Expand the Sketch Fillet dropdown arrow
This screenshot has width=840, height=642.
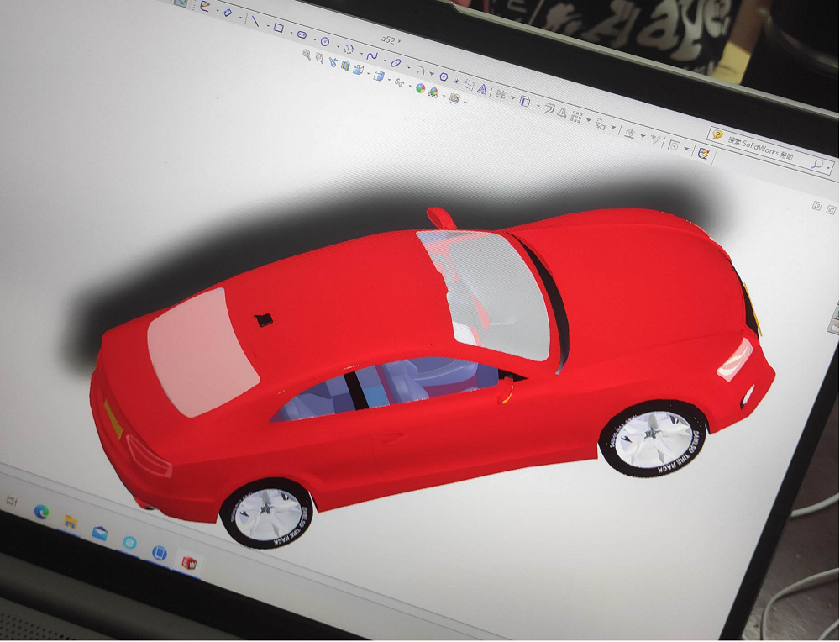tap(431, 74)
